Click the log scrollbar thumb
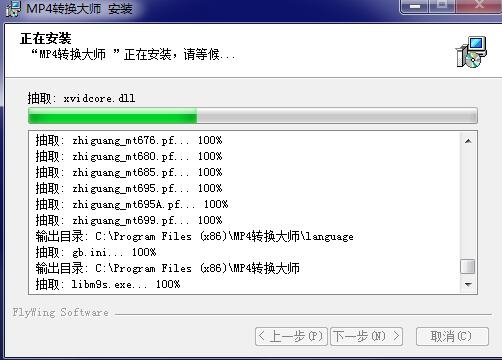The height and width of the screenshot is (360, 502). pyautogui.click(x=468, y=267)
